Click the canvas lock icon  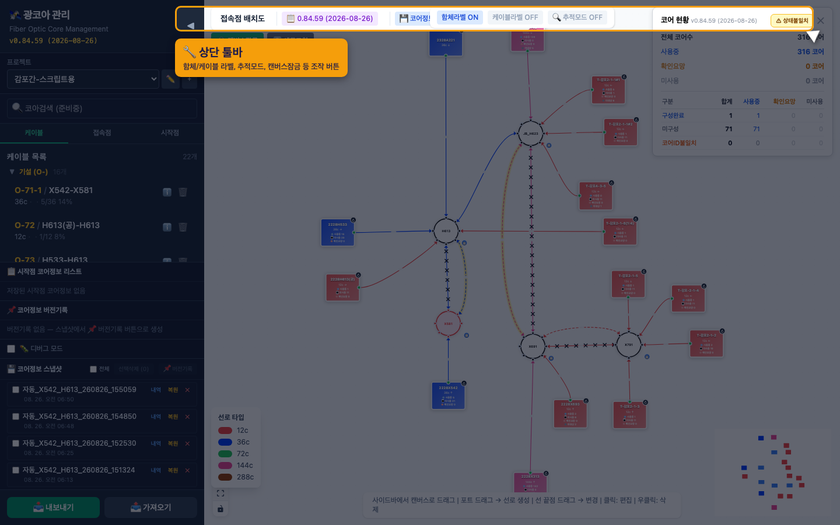click(220, 508)
